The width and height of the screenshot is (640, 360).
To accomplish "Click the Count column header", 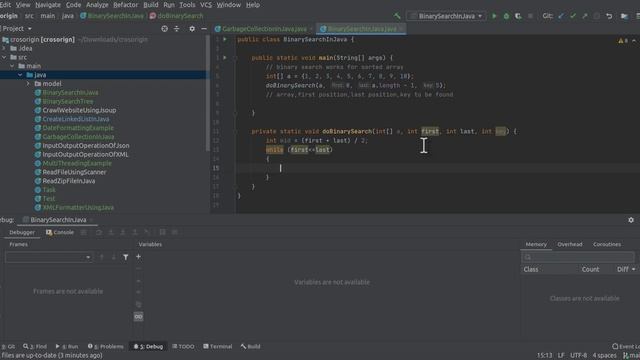I will point(590,269).
